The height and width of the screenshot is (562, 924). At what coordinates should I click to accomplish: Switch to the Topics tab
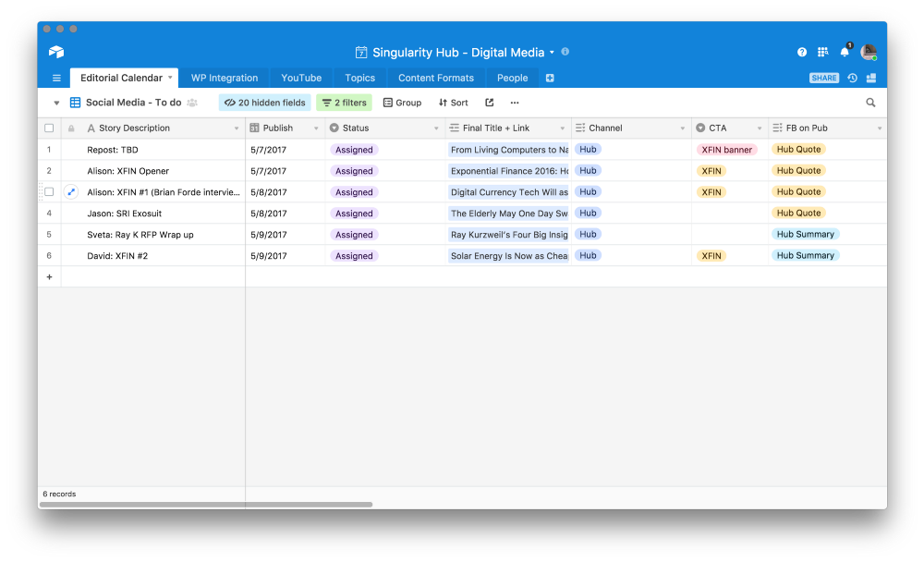coord(360,78)
